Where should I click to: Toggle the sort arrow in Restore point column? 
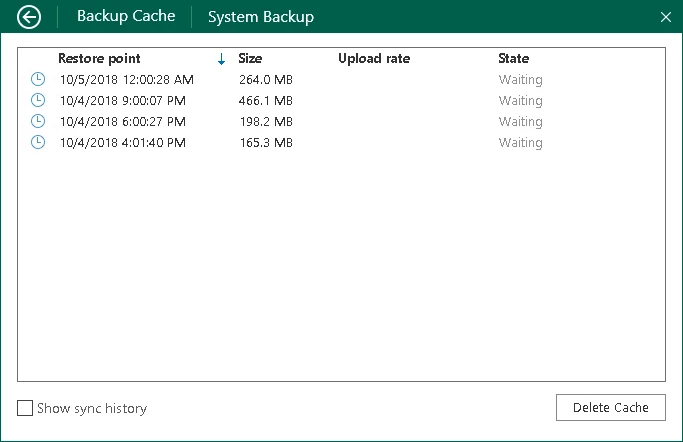221,59
